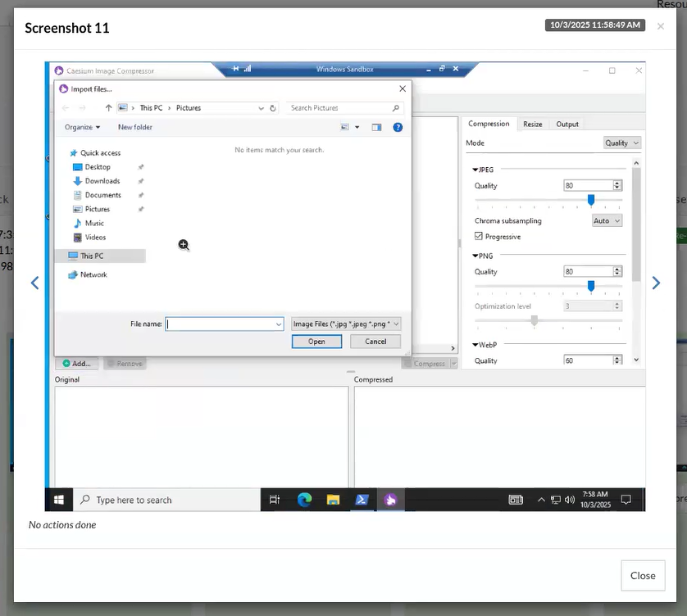687x616 pixels.
Task: Go to next screenshot arrow
Action: click(656, 283)
